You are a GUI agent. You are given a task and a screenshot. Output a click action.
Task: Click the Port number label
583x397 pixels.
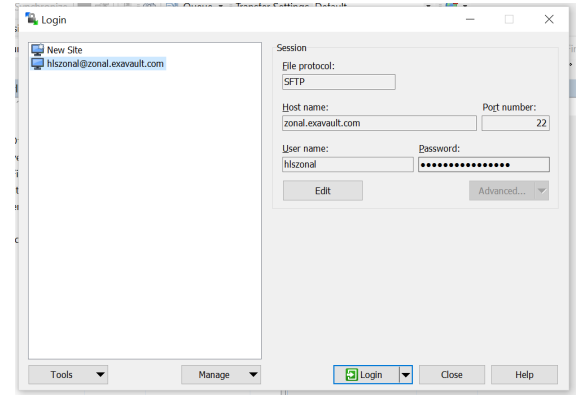(509, 107)
